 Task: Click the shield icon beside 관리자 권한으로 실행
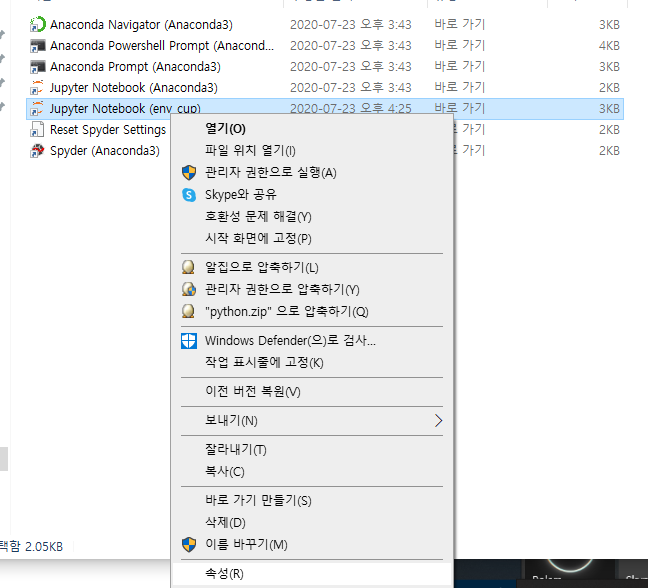tap(189, 172)
